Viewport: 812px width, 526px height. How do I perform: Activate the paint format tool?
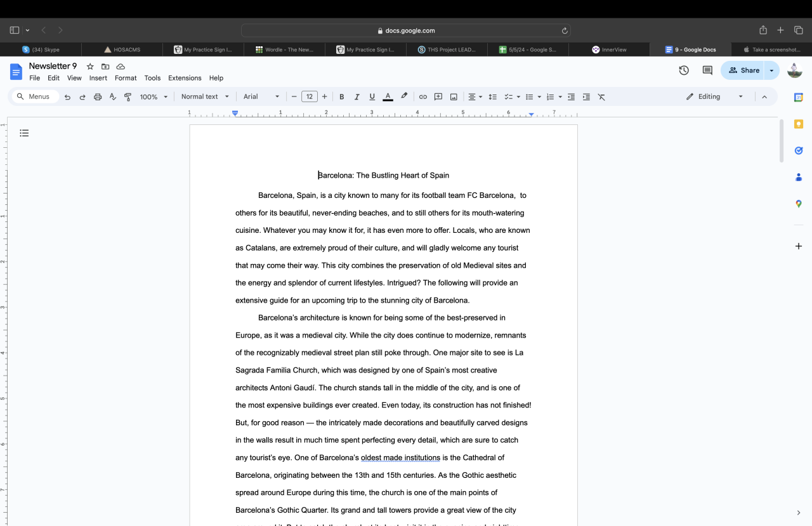point(128,97)
